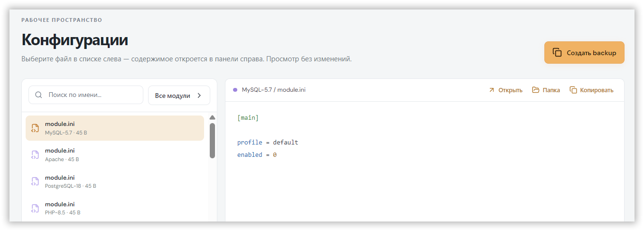Viewport: 644px width, 231px height.
Task: Focus the Поиск по имени search field
Action: point(86,95)
